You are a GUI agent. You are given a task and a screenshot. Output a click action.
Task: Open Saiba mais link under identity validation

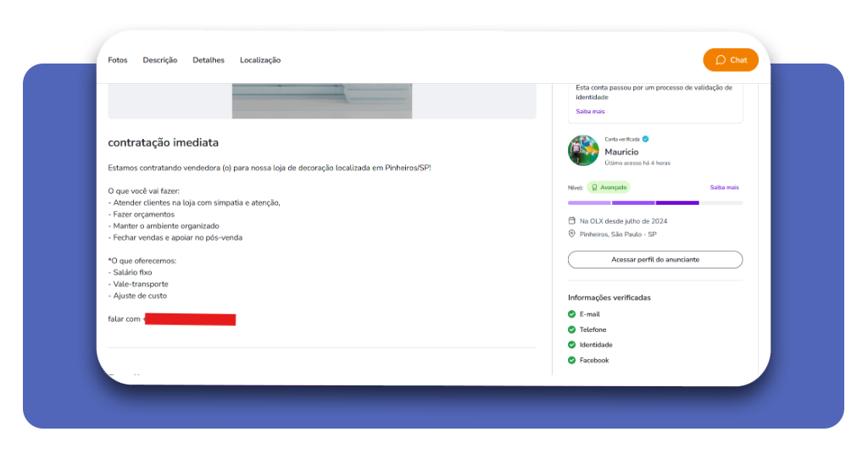click(x=590, y=111)
